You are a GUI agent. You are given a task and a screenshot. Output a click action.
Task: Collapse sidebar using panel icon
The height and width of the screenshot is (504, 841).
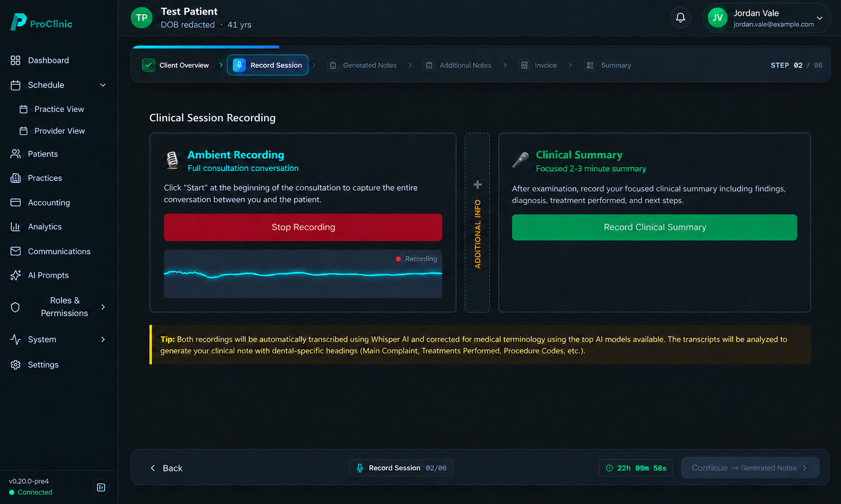click(x=101, y=487)
